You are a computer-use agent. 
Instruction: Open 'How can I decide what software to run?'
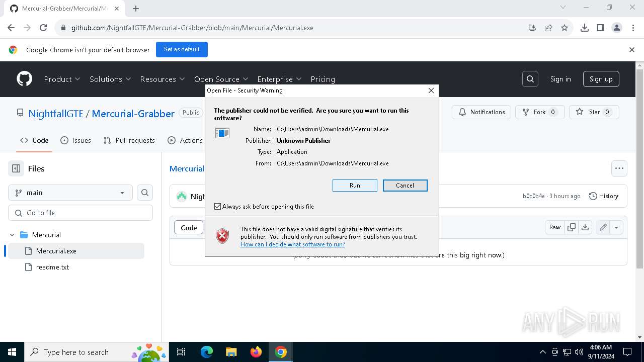(293, 244)
